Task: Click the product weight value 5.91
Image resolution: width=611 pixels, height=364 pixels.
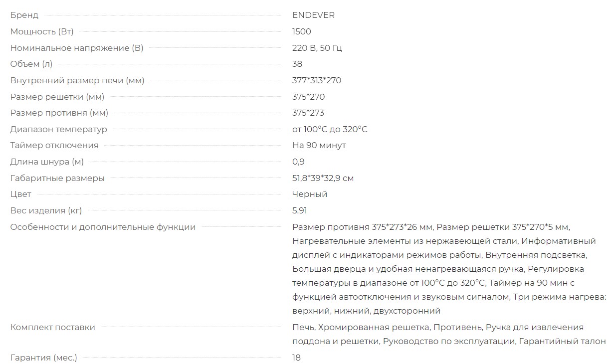Action: point(299,210)
